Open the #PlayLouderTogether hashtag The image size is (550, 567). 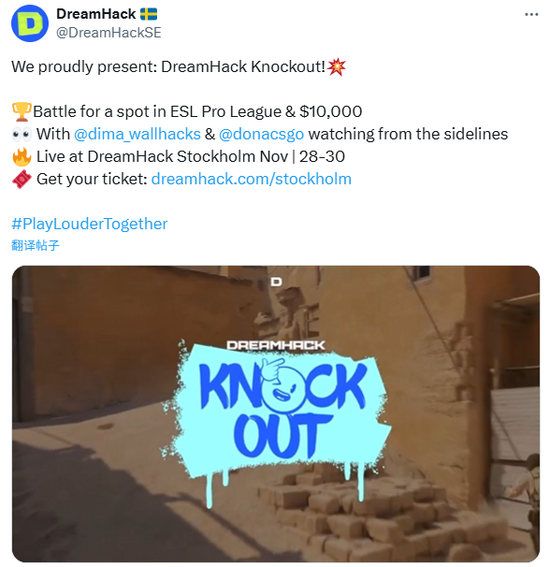89,223
